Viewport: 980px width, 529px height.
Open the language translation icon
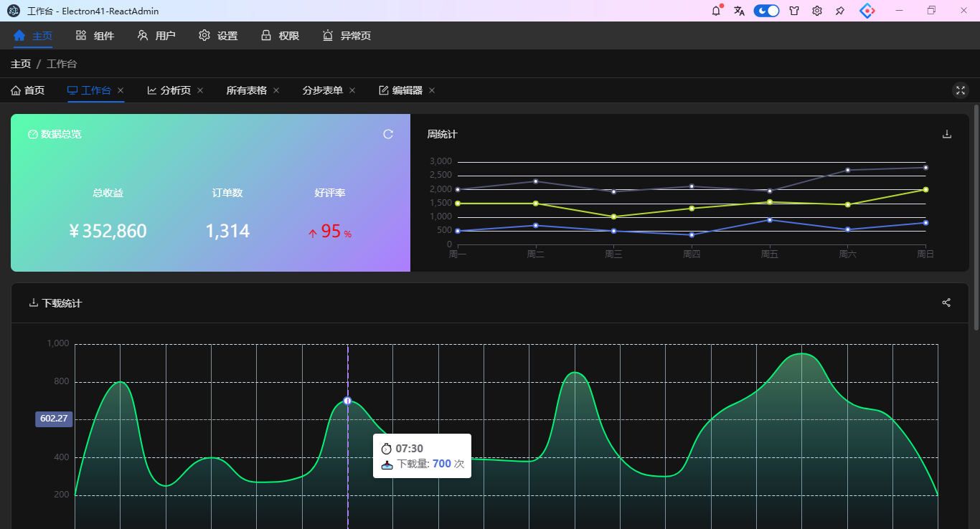pyautogui.click(x=739, y=11)
